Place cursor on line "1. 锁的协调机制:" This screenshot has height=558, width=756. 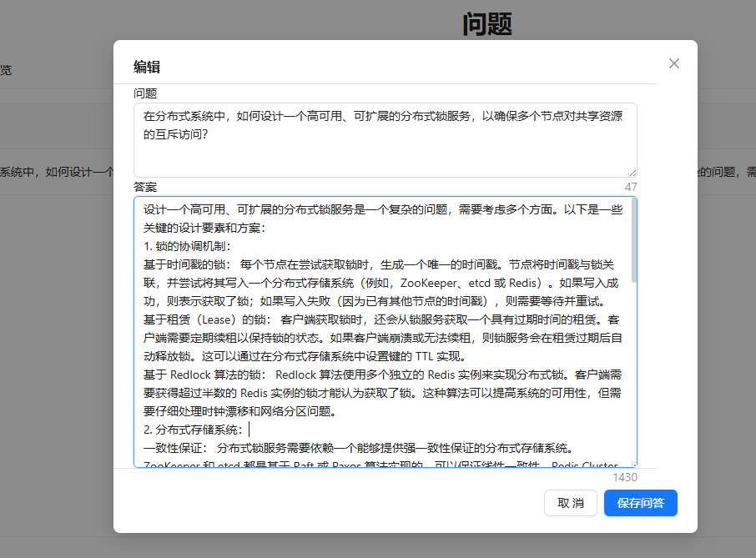(x=187, y=246)
